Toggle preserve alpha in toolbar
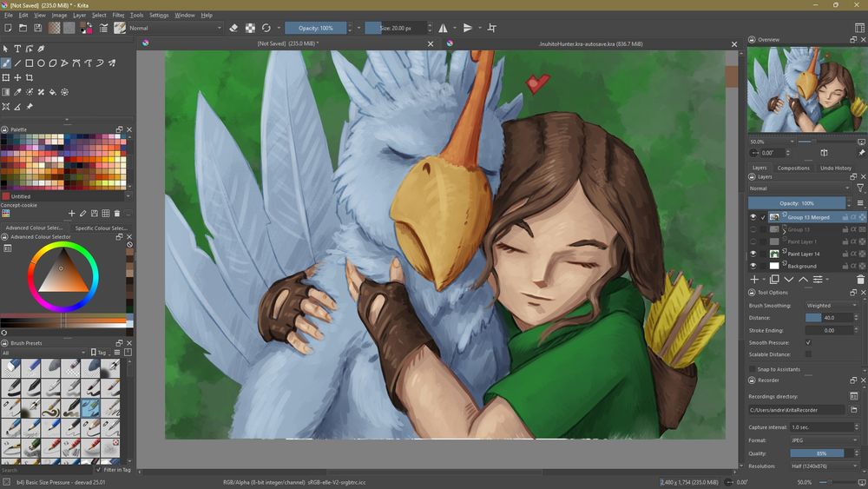The height and width of the screenshot is (489, 868). click(250, 28)
